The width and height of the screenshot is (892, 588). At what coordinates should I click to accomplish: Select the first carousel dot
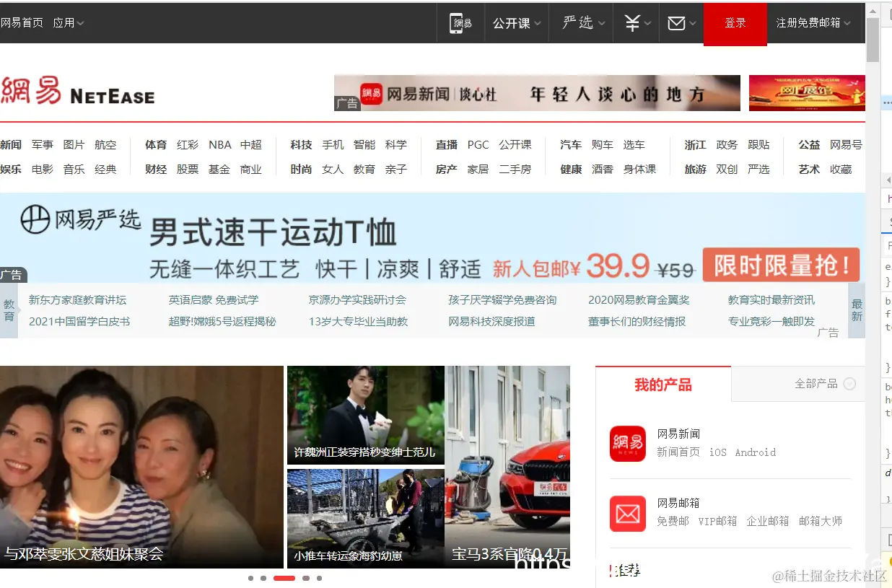[250, 578]
